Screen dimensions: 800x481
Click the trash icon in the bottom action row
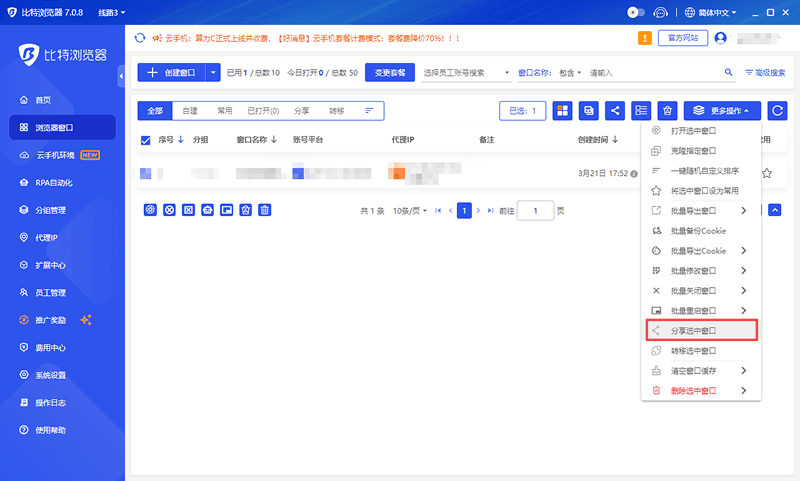coord(265,210)
